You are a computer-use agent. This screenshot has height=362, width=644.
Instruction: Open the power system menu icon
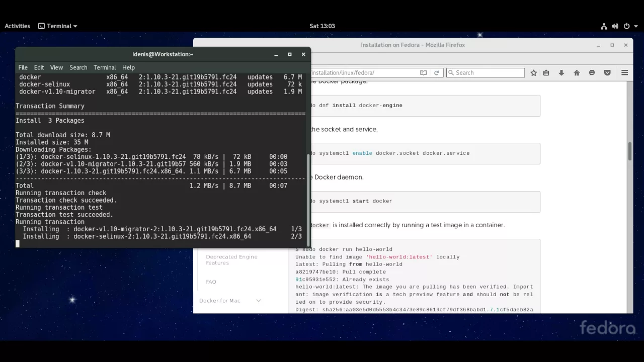tap(627, 26)
